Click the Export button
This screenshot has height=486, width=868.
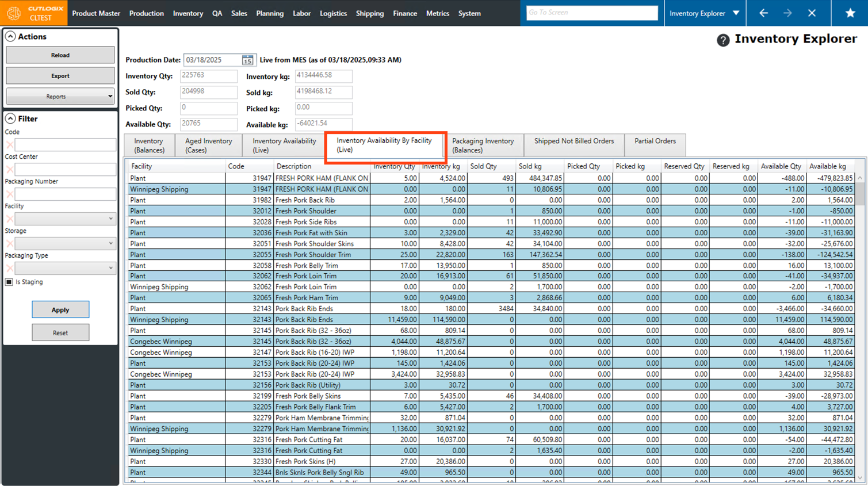pyautogui.click(x=60, y=76)
